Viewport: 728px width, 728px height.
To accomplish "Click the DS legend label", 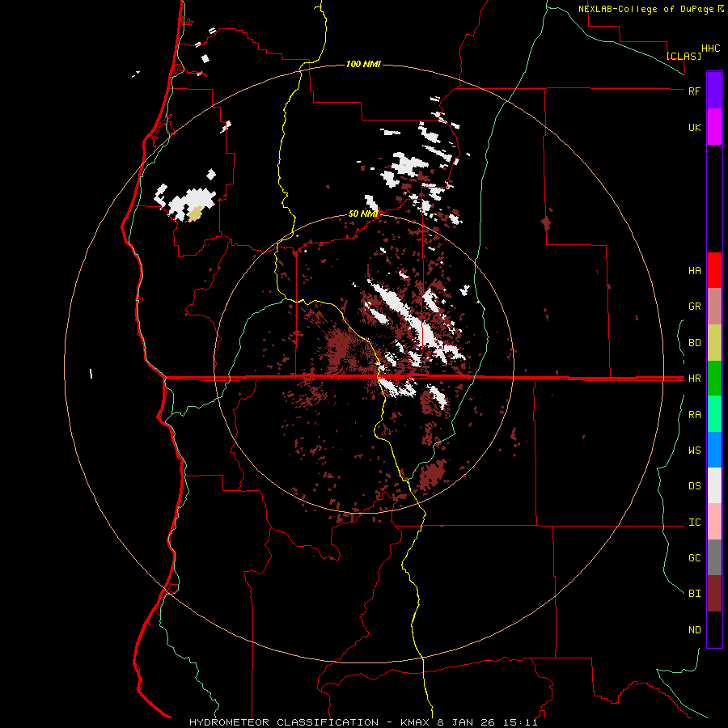I will (x=694, y=486).
